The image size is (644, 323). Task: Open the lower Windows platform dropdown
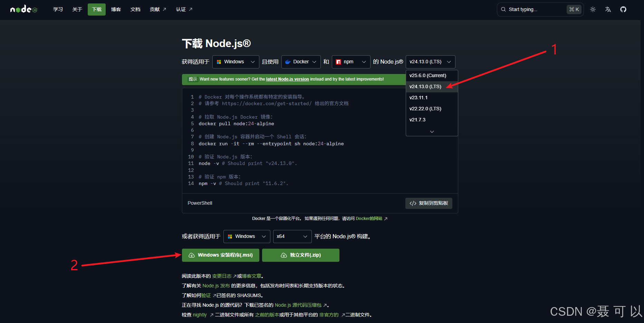(x=247, y=237)
